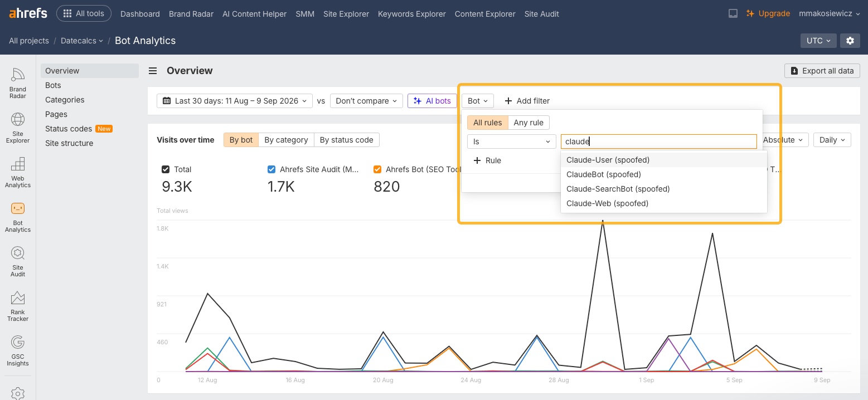Viewport: 868px width, 400px height.
Task: Open the Datecalcs project dropdown
Action: 82,41
